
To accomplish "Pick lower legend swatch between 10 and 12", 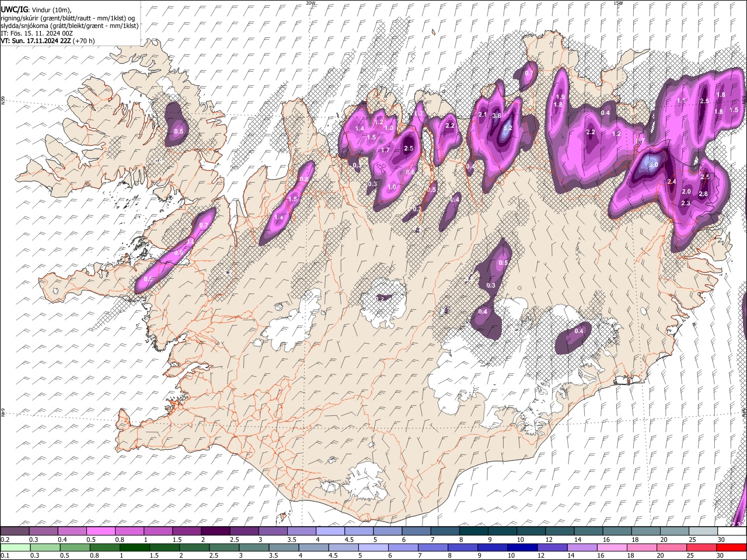I will 522,547.
